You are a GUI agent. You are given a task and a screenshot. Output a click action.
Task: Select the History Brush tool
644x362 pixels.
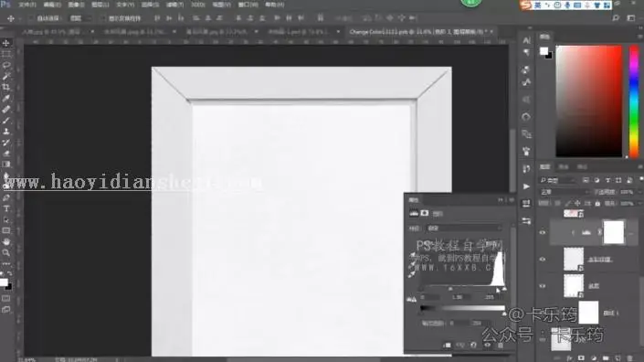6,143
